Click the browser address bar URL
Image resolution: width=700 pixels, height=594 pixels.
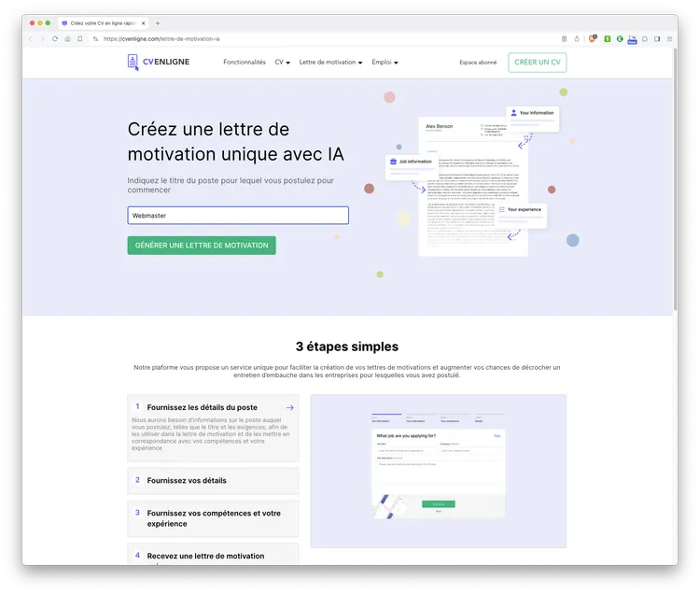point(161,39)
